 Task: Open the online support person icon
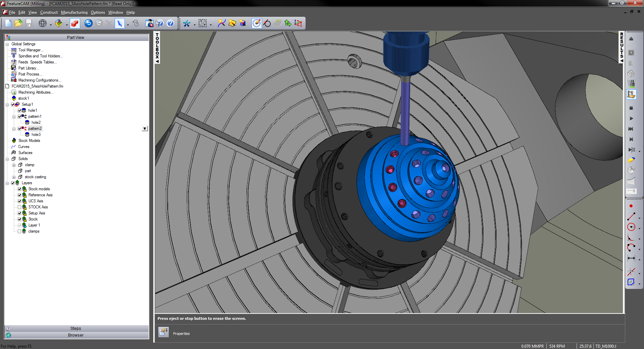pos(149,23)
